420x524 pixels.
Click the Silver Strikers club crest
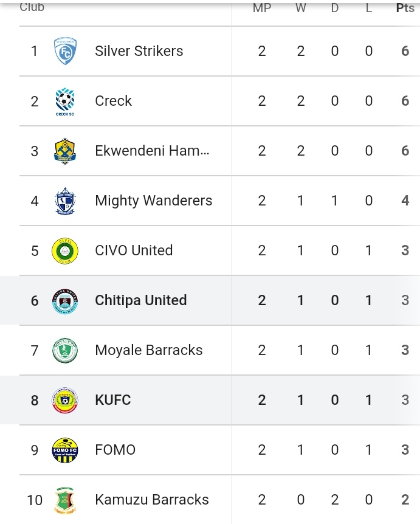click(65, 51)
